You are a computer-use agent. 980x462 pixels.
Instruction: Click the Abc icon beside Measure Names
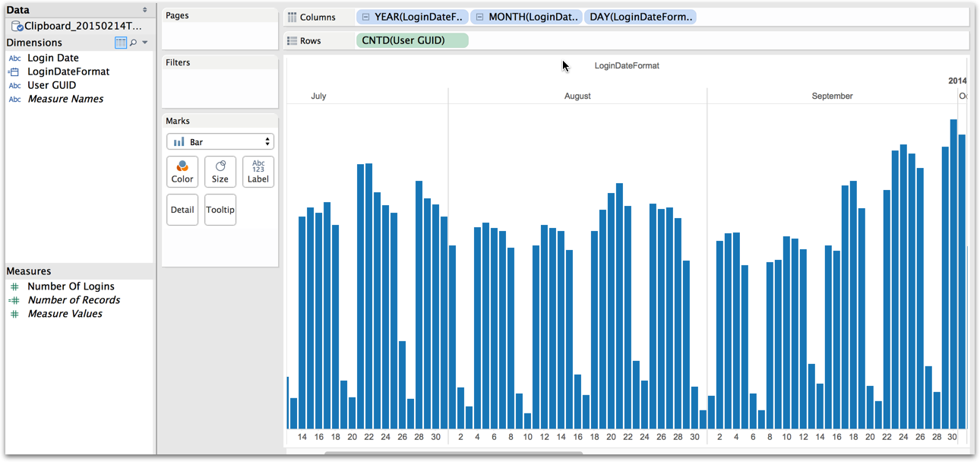pyautogui.click(x=14, y=99)
